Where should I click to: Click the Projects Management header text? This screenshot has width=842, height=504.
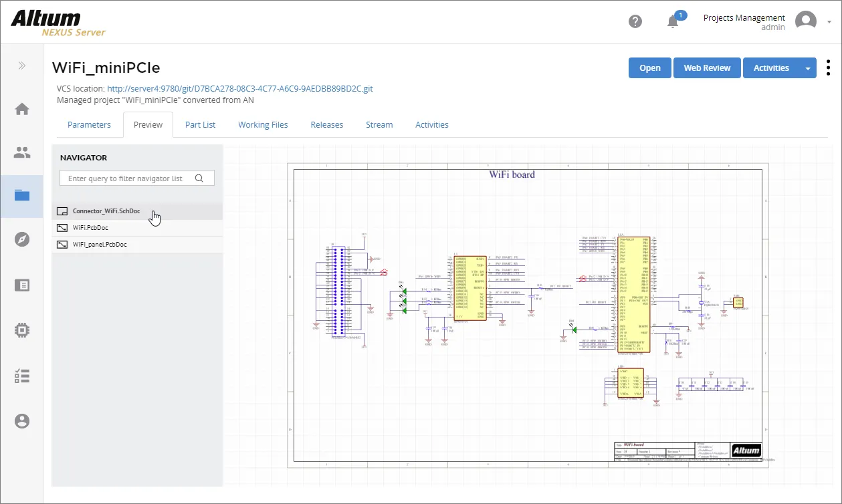point(744,17)
